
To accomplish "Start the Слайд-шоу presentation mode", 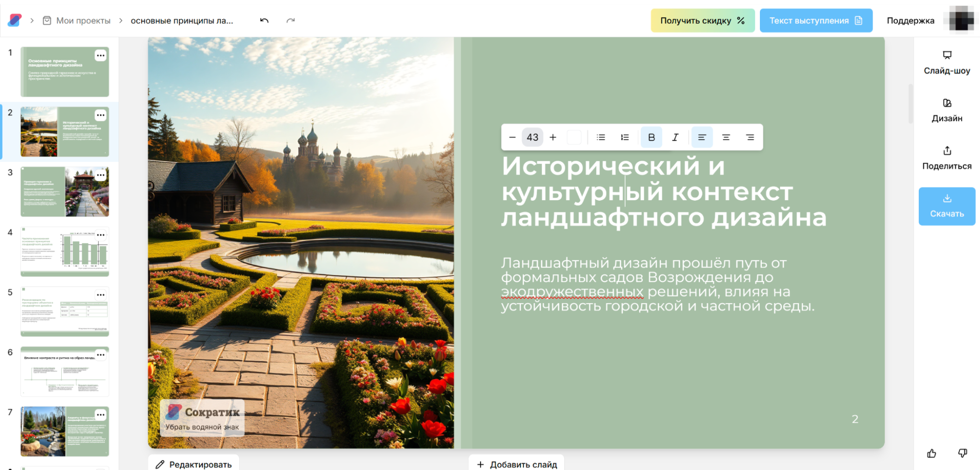I will coord(947,62).
